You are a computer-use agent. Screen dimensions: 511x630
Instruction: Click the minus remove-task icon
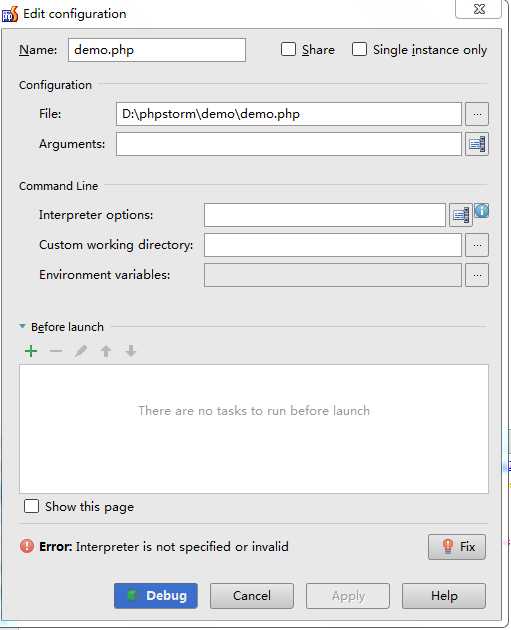coord(56,351)
